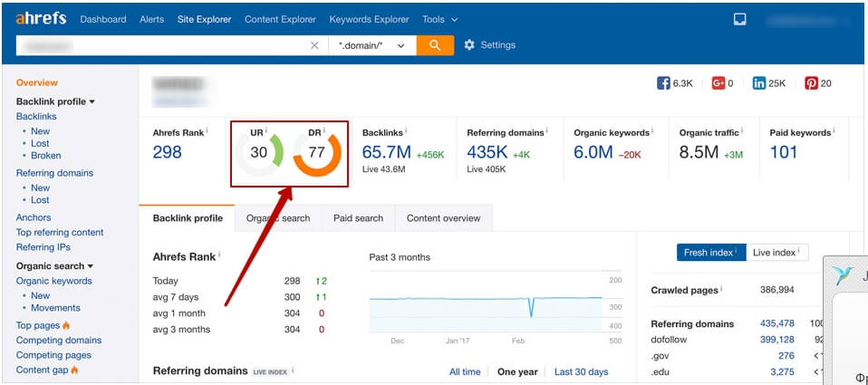Switch to the Organic search tab
Viewport: 868px width, 385px height.
click(x=278, y=218)
